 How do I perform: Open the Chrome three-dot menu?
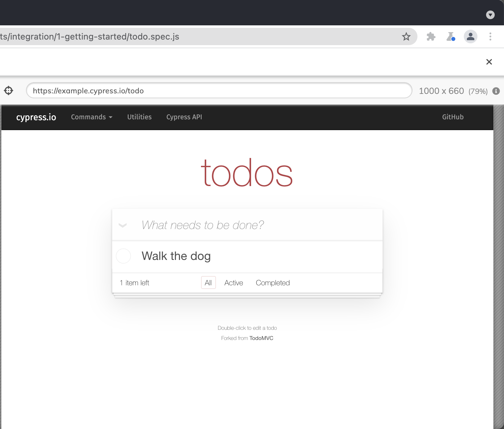pos(490,37)
